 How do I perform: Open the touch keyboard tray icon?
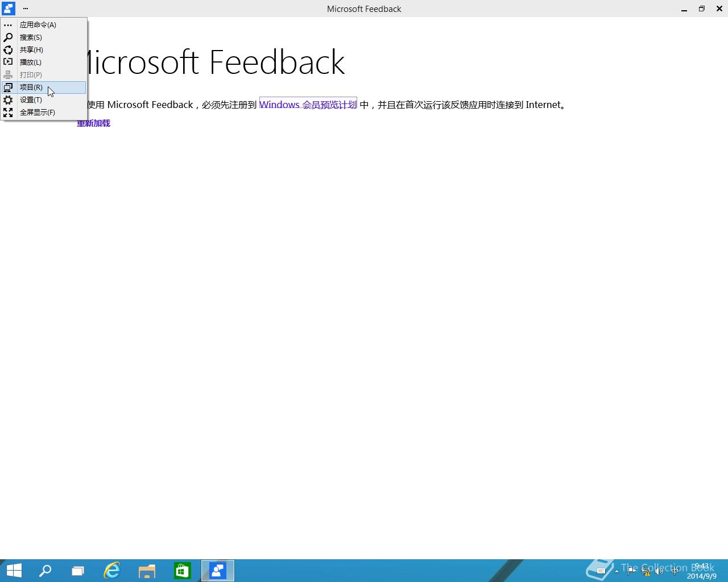[601, 571]
